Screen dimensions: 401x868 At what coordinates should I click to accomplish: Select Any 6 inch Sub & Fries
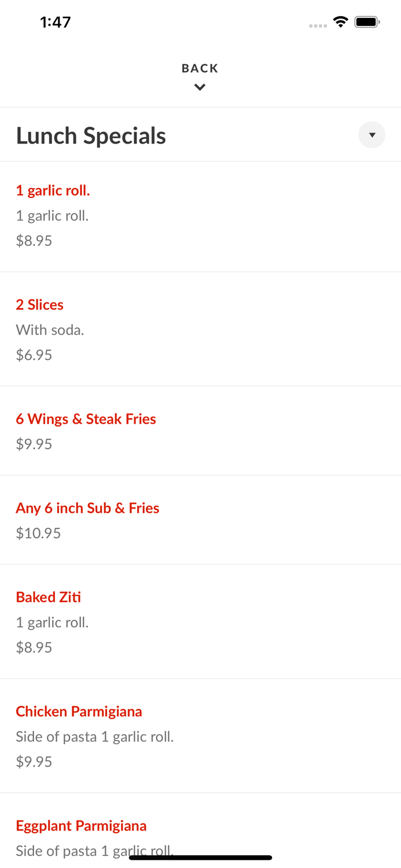87,508
